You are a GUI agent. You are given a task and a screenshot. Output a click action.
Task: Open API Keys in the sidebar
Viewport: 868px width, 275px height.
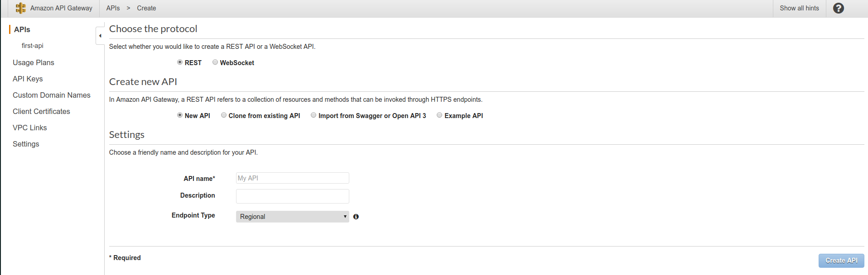pos(28,79)
